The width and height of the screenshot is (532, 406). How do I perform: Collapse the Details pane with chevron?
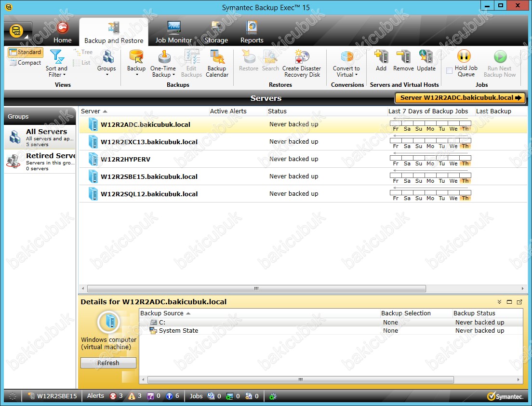pos(499,302)
